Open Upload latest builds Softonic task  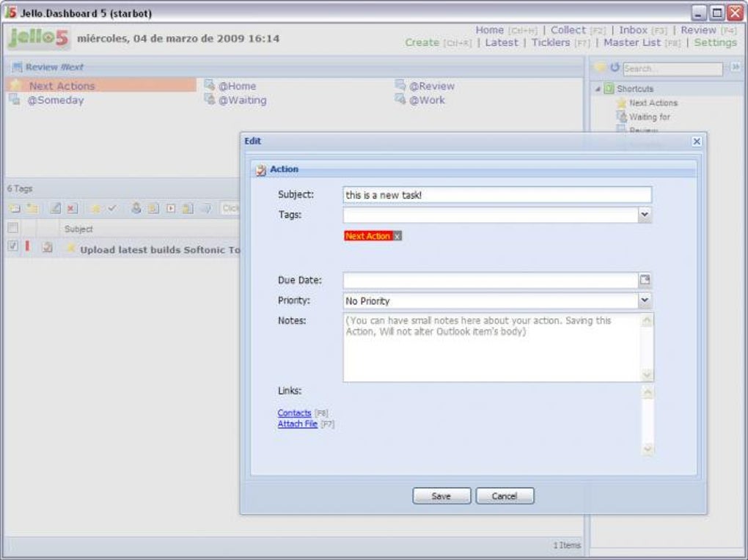click(x=160, y=249)
